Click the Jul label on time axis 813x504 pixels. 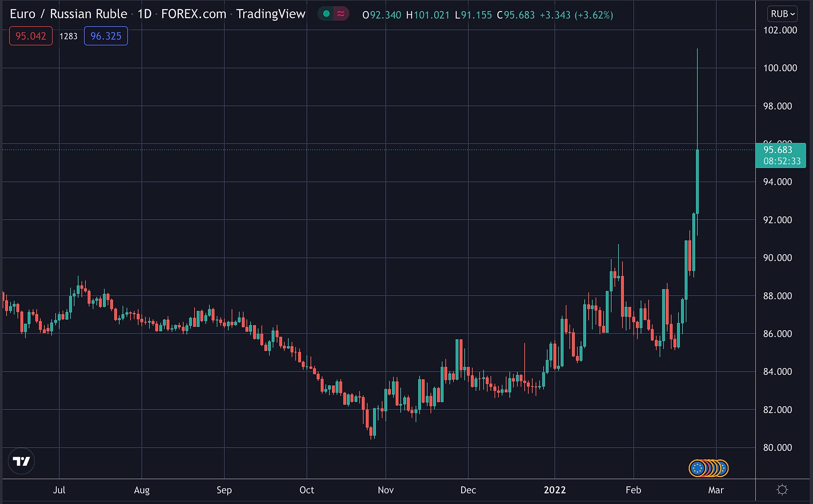point(59,490)
